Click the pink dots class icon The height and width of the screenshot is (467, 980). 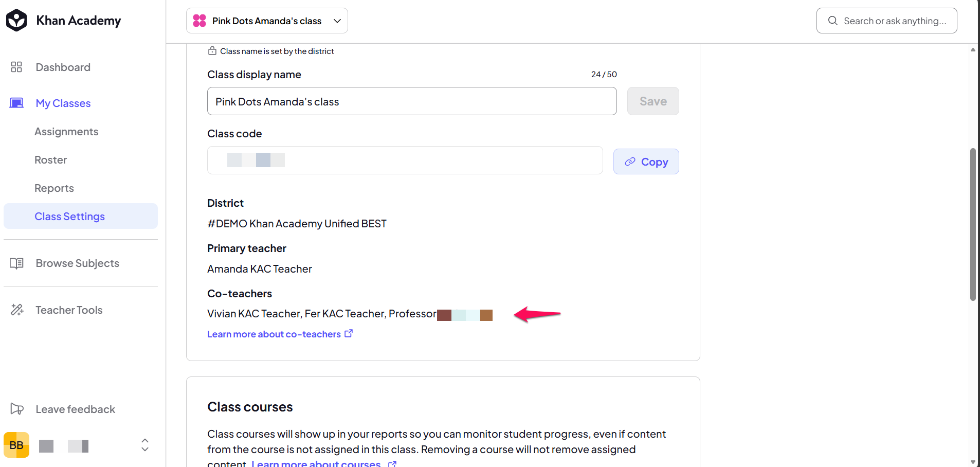click(x=199, y=21)
